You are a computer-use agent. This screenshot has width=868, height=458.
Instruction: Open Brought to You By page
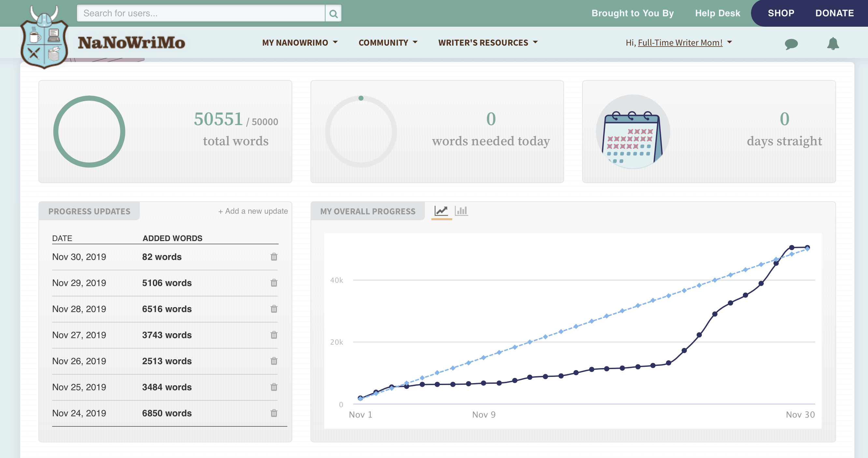tap(632, 13)
